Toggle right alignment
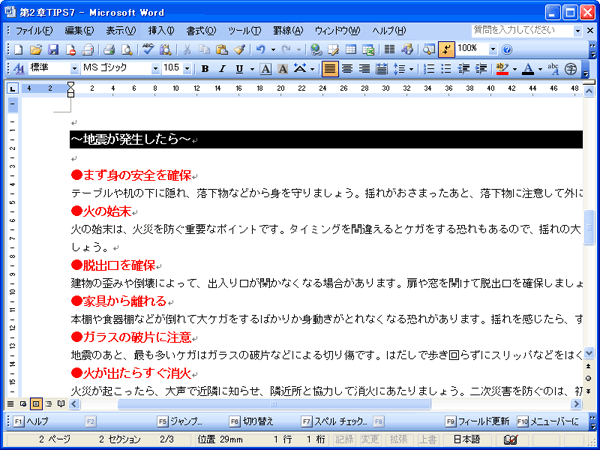 (364, 69)
